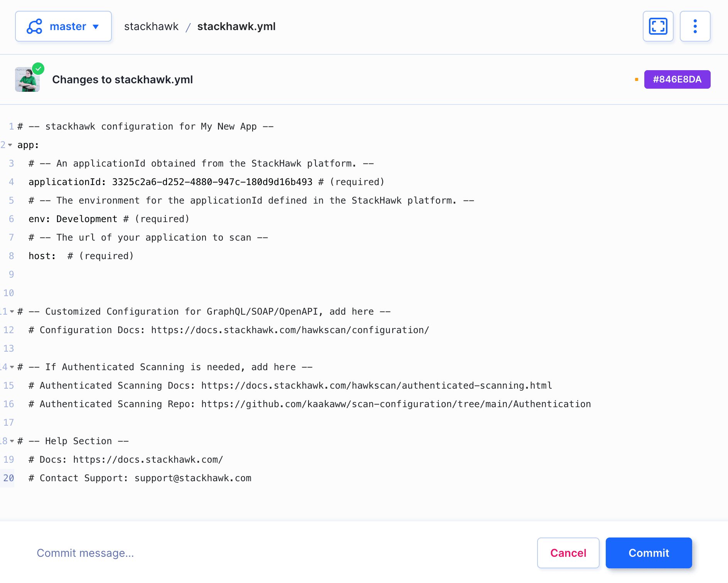Screen dimensions: 728x583
Task: Click the green check status badge
Action: point(38,69)
